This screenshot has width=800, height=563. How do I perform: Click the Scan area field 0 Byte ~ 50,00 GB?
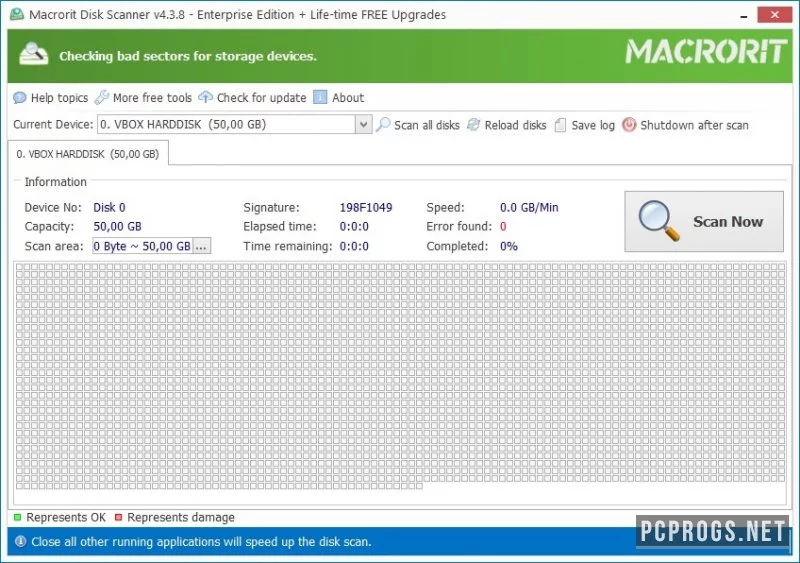tap(142, 246)
